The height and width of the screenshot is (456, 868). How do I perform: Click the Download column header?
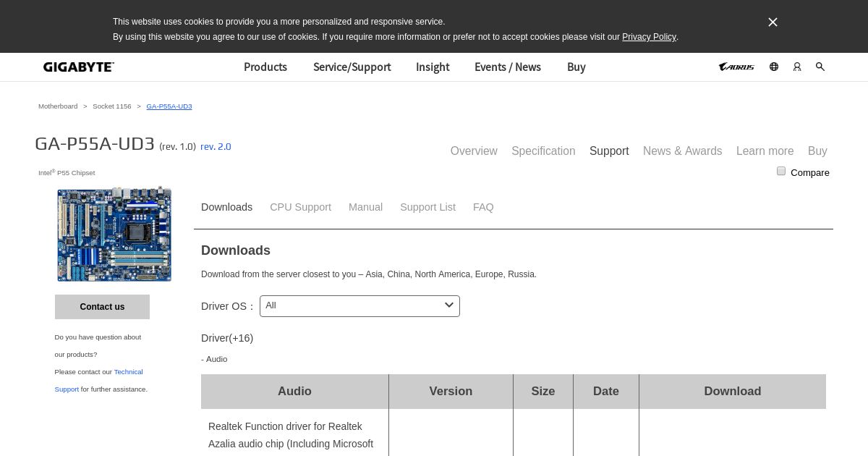pyautogui.click(x=733, y=391)
